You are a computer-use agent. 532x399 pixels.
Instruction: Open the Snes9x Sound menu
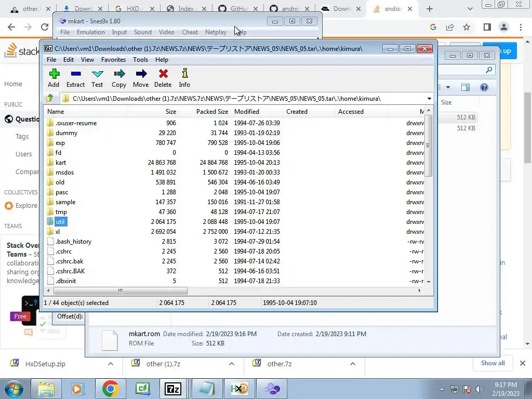point(142,32)
